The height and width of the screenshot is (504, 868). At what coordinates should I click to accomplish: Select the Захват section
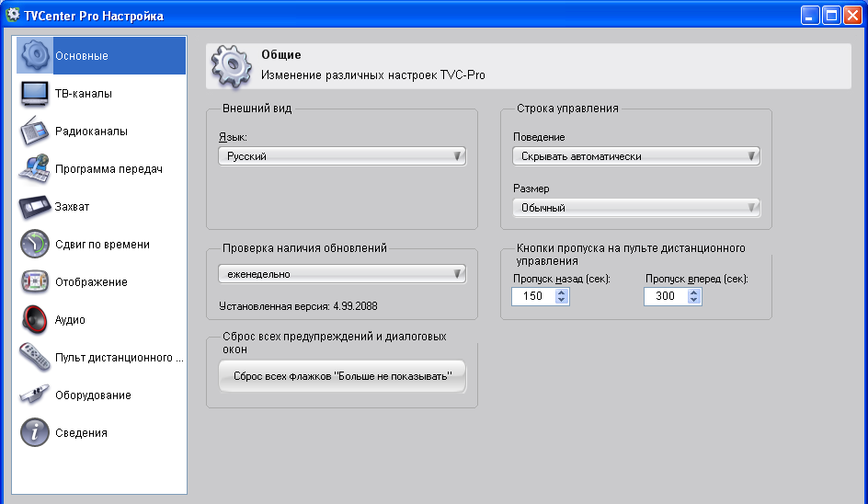tap(101, 207)
